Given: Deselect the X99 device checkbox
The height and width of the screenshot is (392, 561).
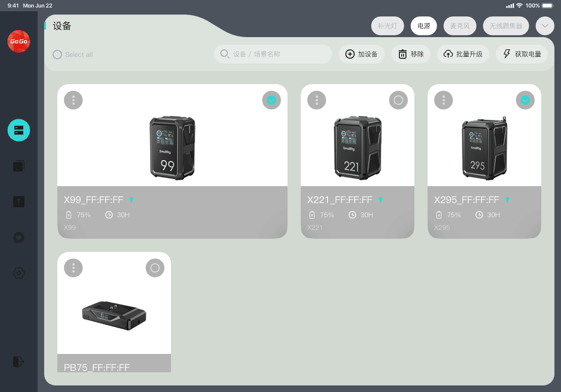Looking at the screenshot, I should point(271,100).
